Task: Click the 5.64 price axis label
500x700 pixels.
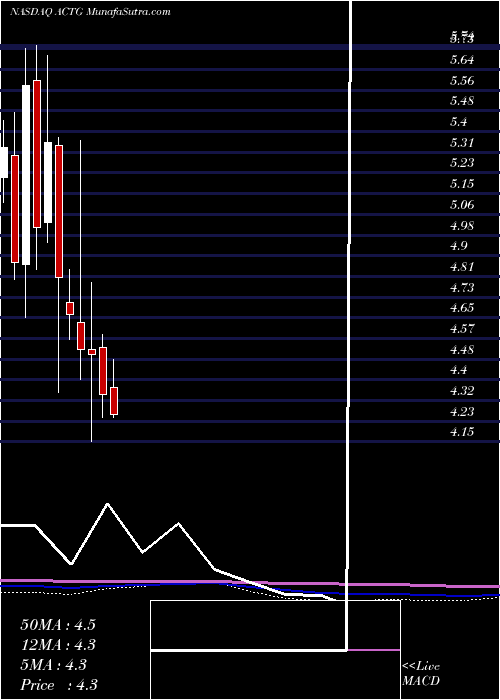Action: tap(462, 60)
